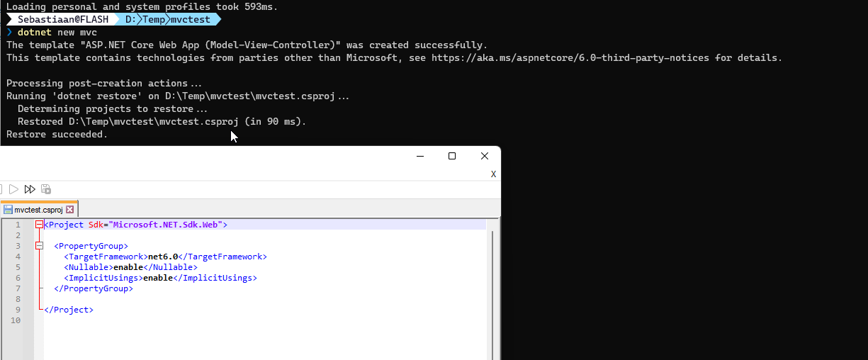Image resolution: width=868 pixels, height=360 pixels.
Task: Click the Save recorded macro icon
Action: (46, 189)
